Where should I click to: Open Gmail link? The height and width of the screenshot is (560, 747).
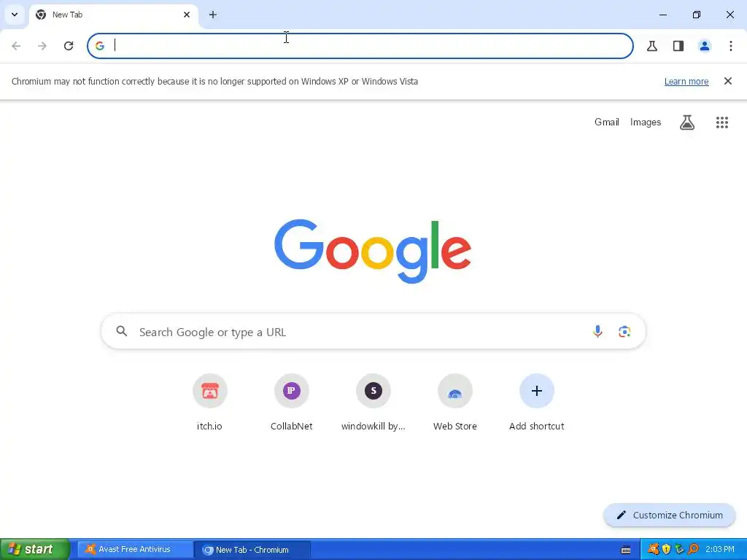(606, 122)
